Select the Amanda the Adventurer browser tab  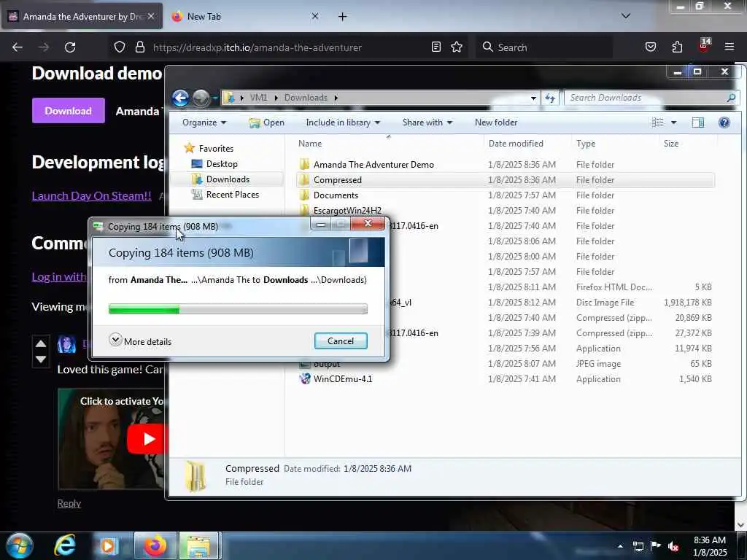82,16
